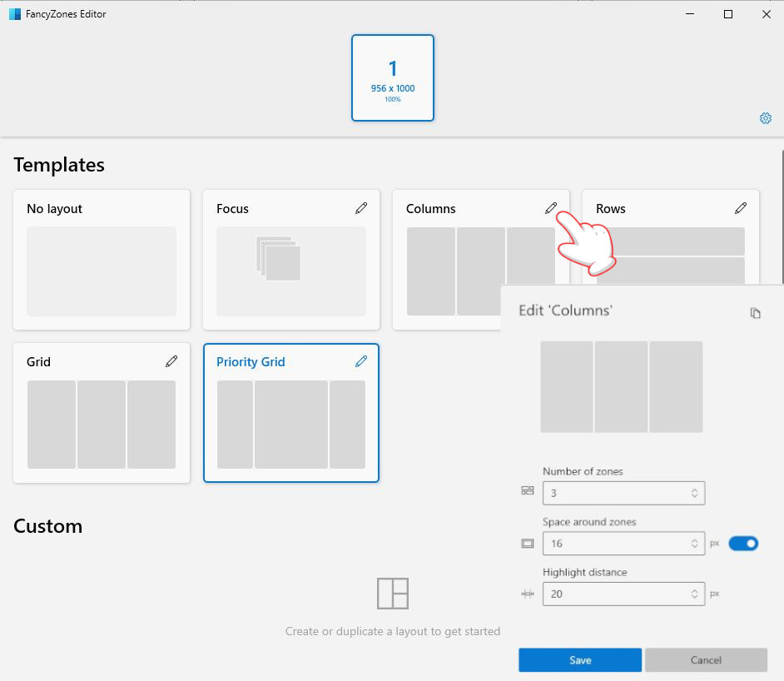Image resolution: width=784 pixels, height=681 pixels.
Task: Click the Columns template pencil edit icon
Action: click(x=550, y=208)
